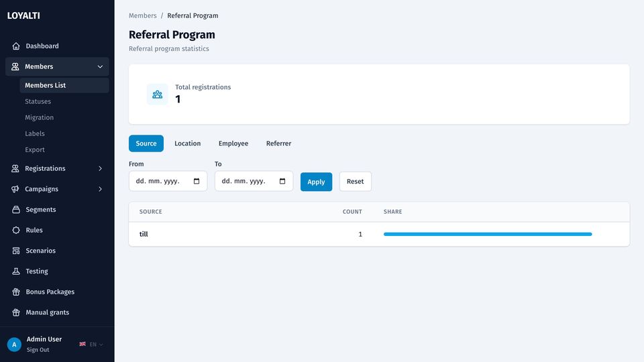
Task: Click the till share progress bar
Action: [x=488, y=235]
